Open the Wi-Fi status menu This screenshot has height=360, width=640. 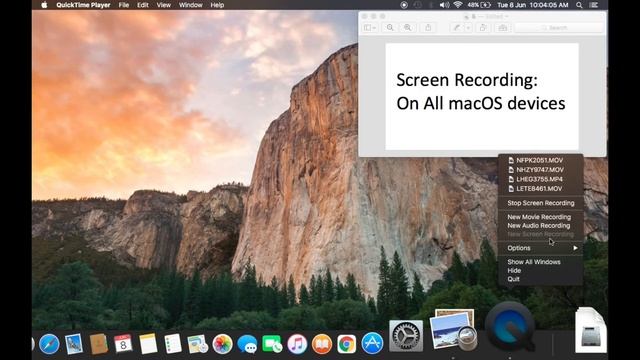(458, 5)
